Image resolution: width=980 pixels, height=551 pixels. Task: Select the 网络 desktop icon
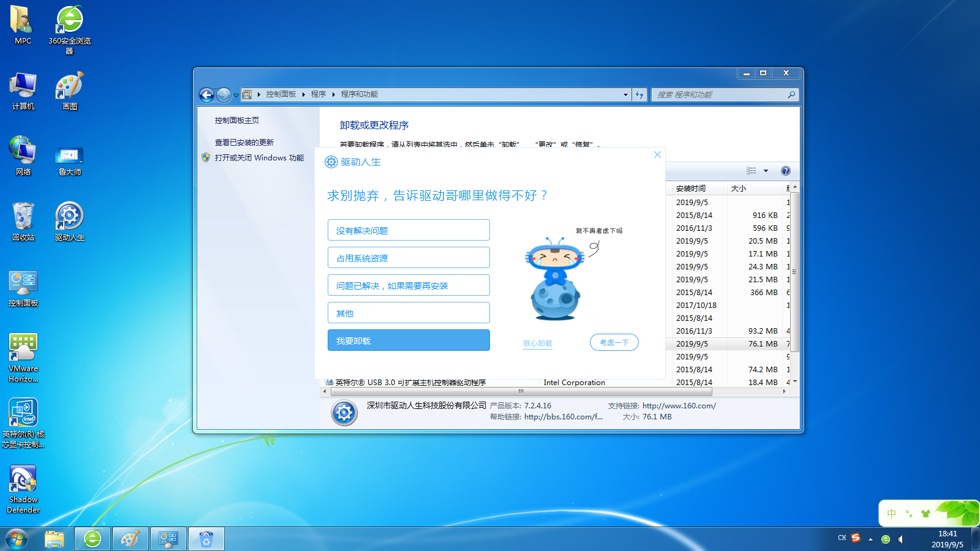click(x=23, y=156)
